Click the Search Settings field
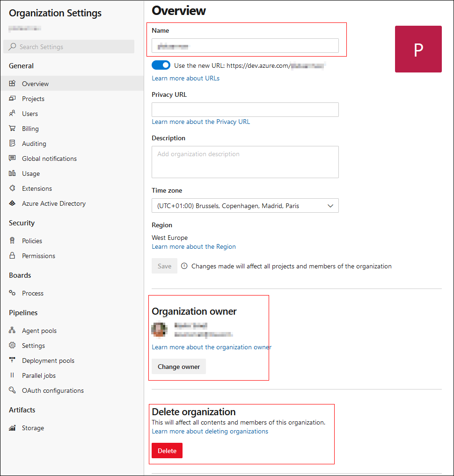 point(69,46)
